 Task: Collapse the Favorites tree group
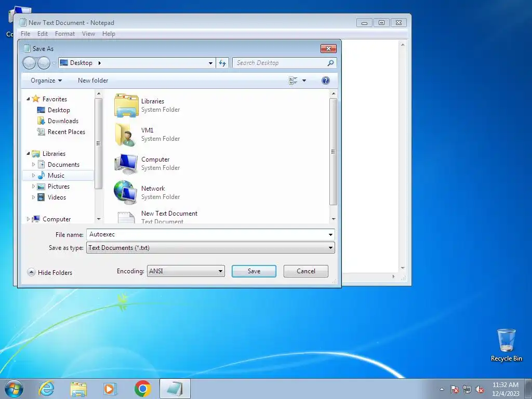click(x=28, y=99)
